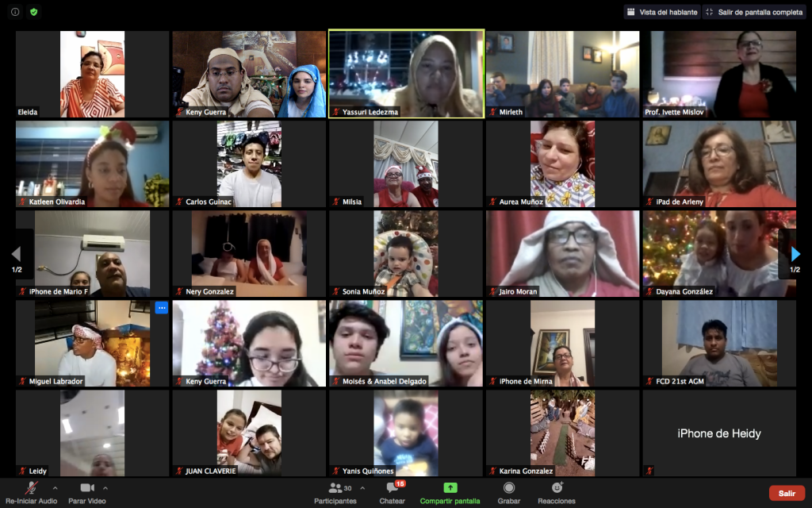812x508 pixels.
Task: Expand the participants options arrow
Action: [x=362, y=488]
